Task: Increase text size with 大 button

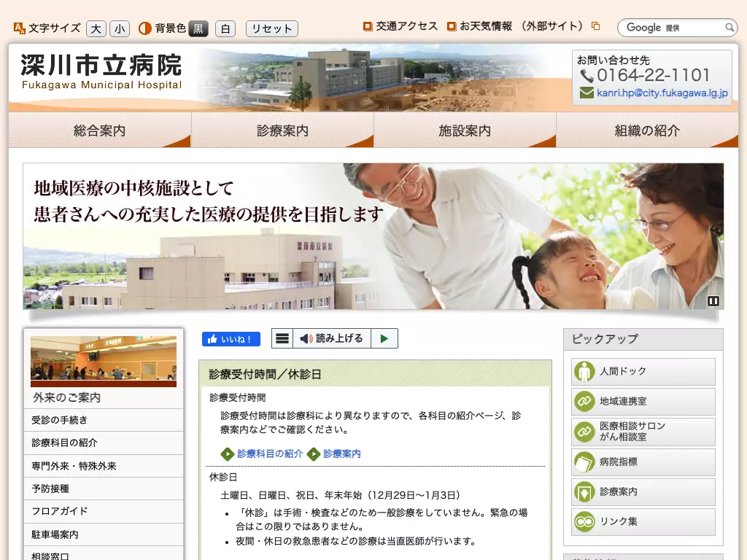Action: click(x=96, y=28)
